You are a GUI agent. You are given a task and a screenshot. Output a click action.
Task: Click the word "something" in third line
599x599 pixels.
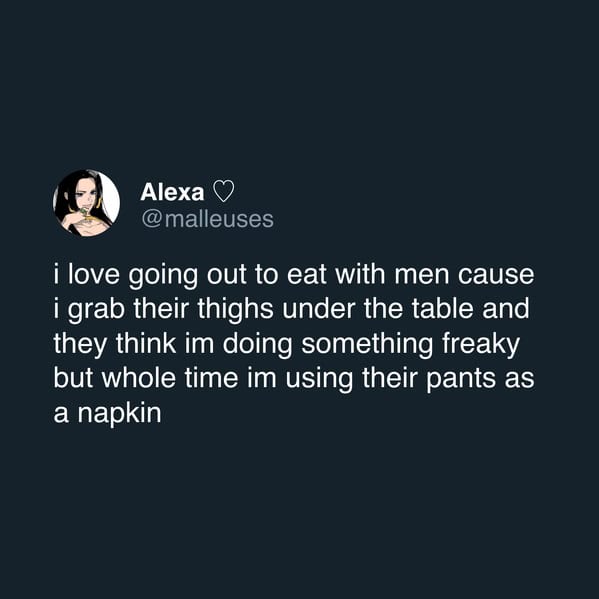[x=367, y=344]
